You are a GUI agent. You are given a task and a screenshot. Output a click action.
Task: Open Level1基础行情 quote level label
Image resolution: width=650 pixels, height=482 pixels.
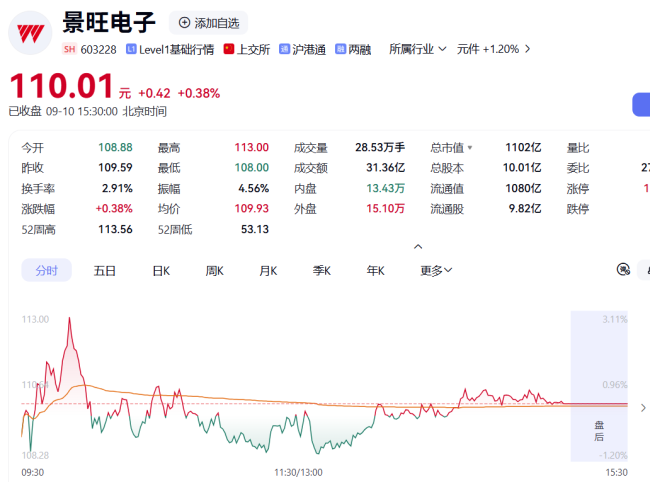(x=170, y=49)
